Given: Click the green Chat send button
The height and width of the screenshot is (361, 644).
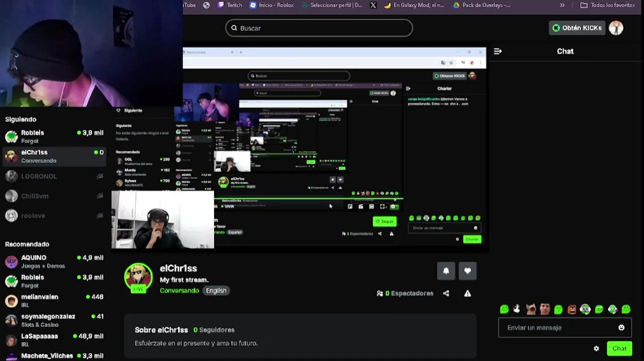Looking at the screenshot, I should (x=619, y=348).
